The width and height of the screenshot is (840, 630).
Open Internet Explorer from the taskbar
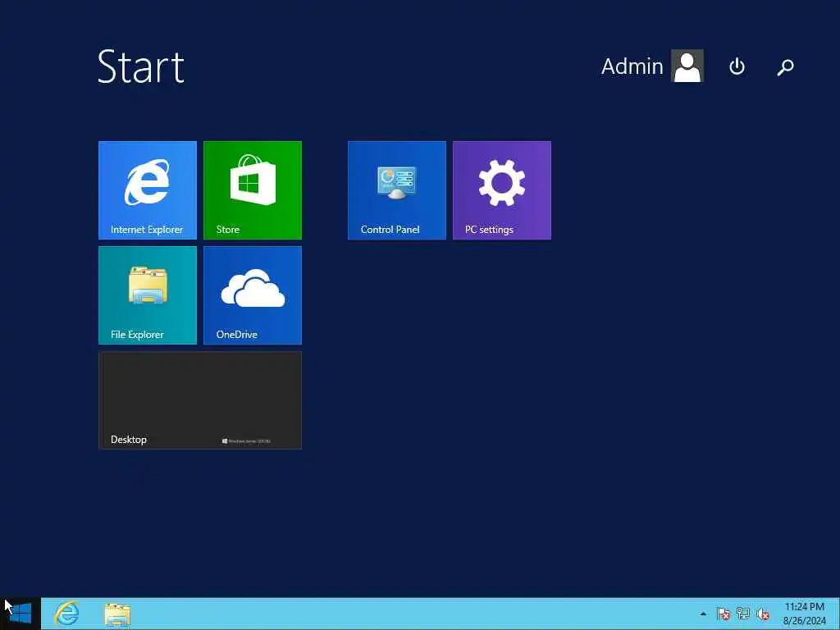(67, 614)
